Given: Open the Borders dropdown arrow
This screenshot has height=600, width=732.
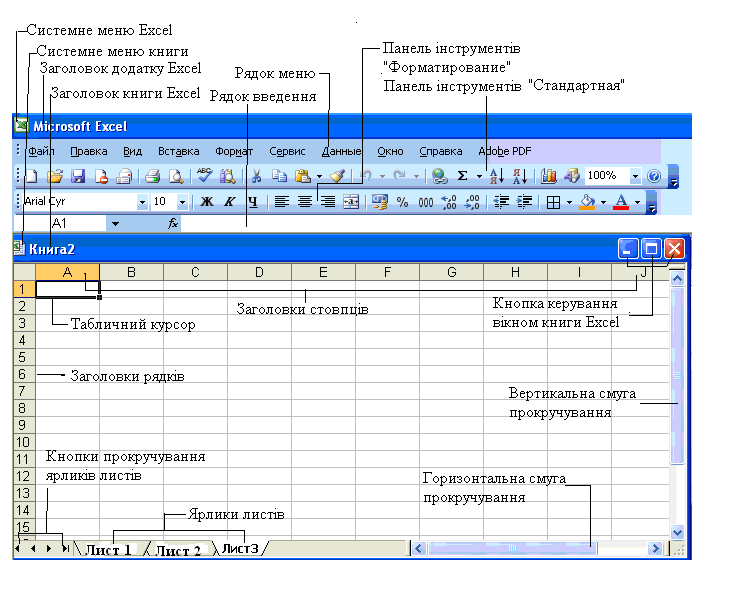Looking at the screenshot, I should [x=569, y=202].
